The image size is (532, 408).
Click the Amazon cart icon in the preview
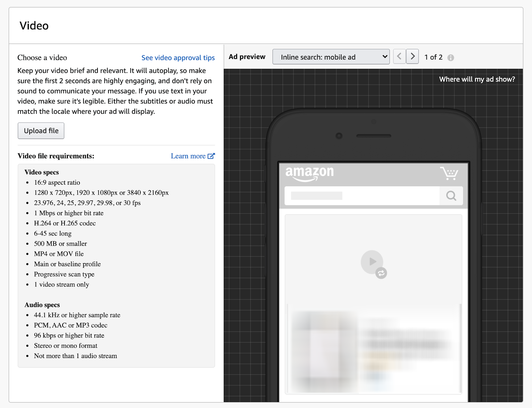coord(449,173)
